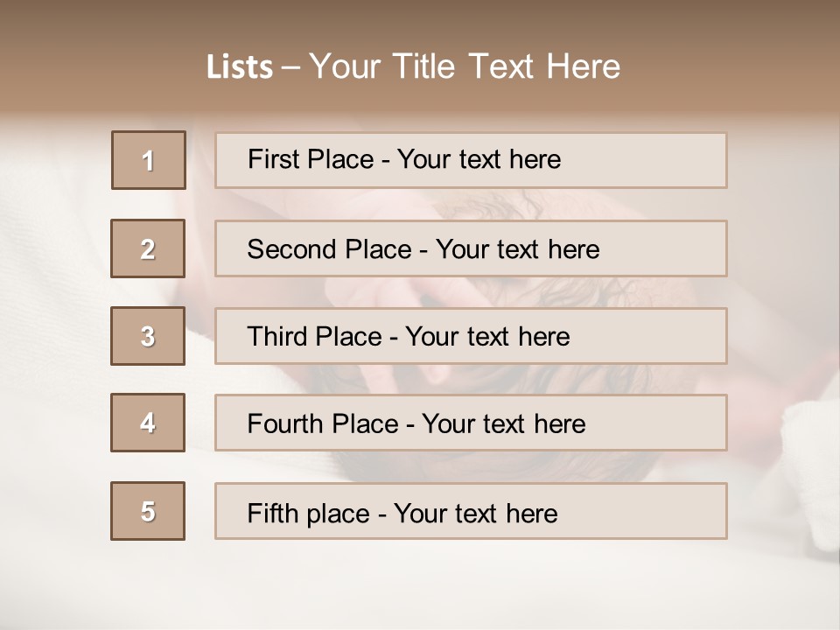Click "Your Title Text Here" in the heading
Image resolution: width=840 pixels, height=630 pixels.
point(465,66)
